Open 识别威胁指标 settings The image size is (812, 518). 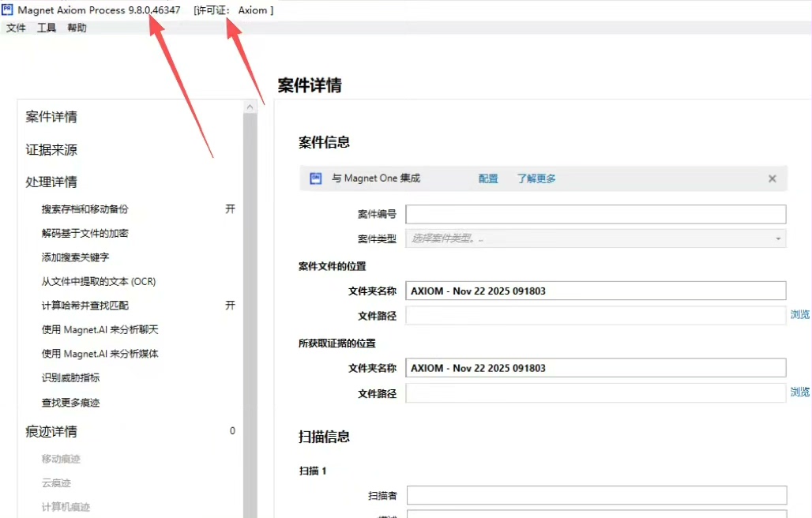70,377
